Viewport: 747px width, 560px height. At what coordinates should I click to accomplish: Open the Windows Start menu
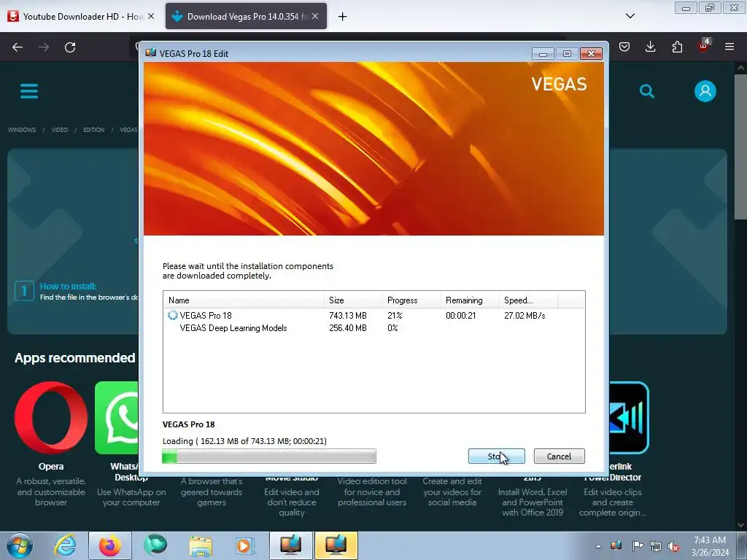20,545
